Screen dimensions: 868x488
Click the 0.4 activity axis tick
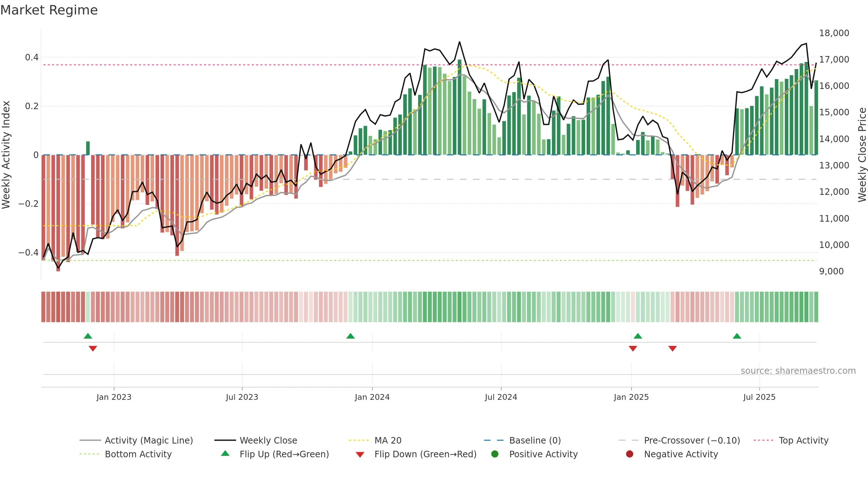click(32, 57)
